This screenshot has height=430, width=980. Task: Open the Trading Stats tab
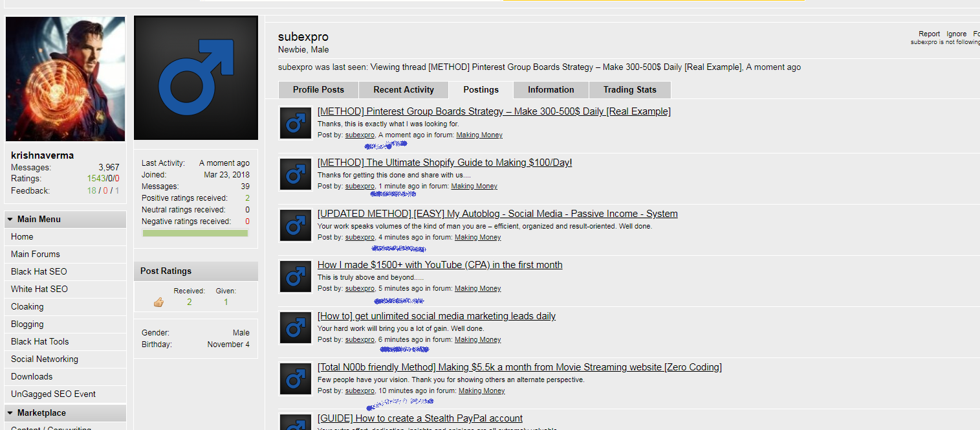click(x=630, y=90)
